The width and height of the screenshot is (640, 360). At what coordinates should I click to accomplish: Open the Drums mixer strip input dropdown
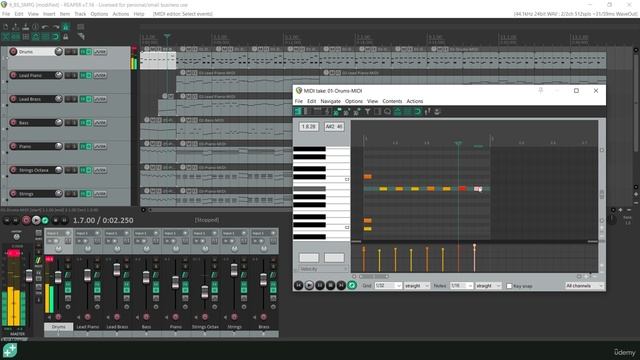[x=58, y=233]
